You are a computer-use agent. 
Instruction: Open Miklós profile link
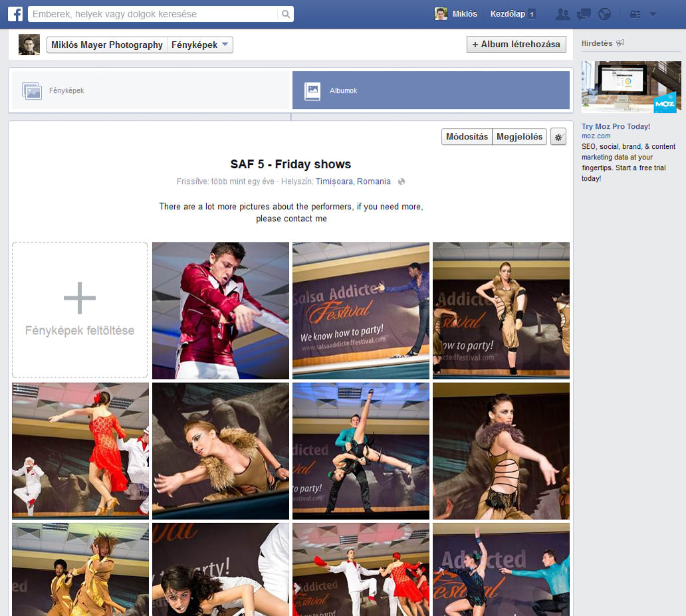coord(465,14)
